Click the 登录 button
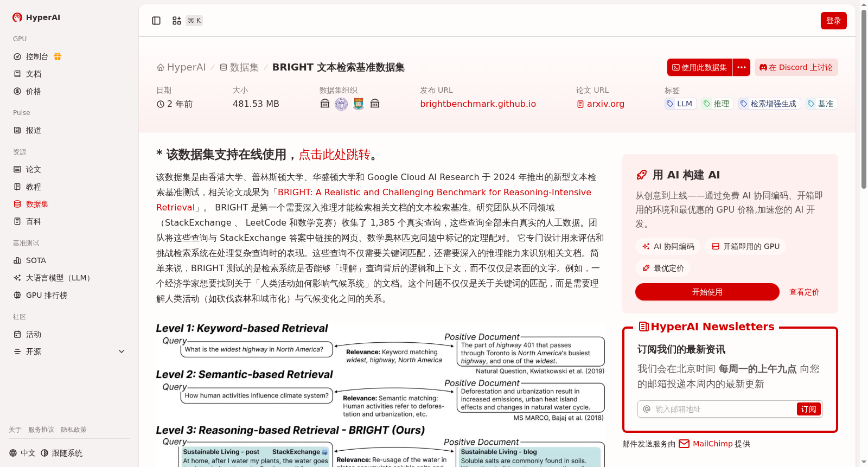Image resolution: width=868 pixels, height=467 pixels. 833,21
